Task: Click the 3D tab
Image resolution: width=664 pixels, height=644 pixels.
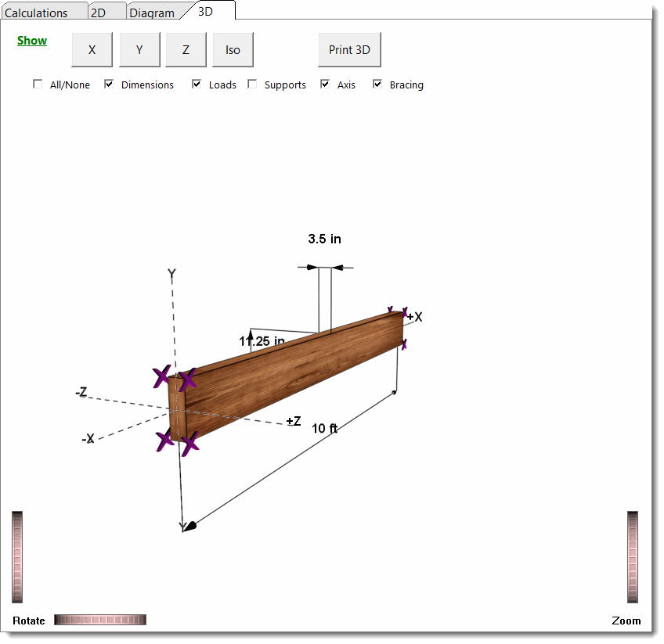Action: click(207, 11)
